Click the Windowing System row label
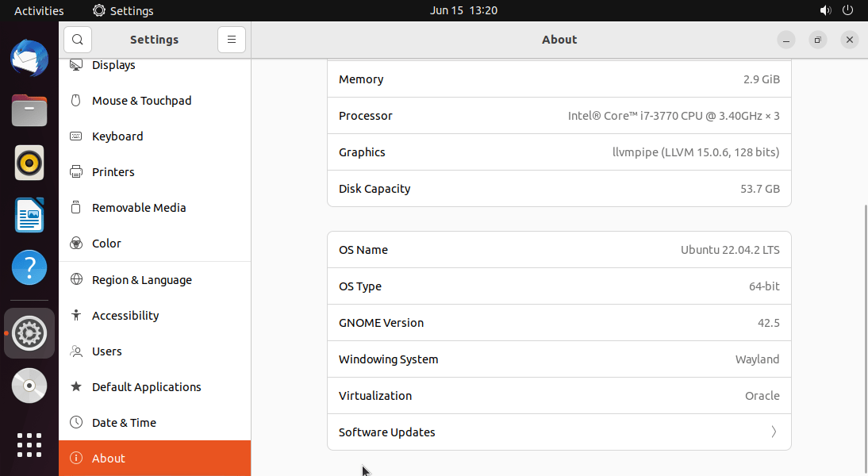The height and width of the screenshot is (476, 868). [x=389, y=359]
